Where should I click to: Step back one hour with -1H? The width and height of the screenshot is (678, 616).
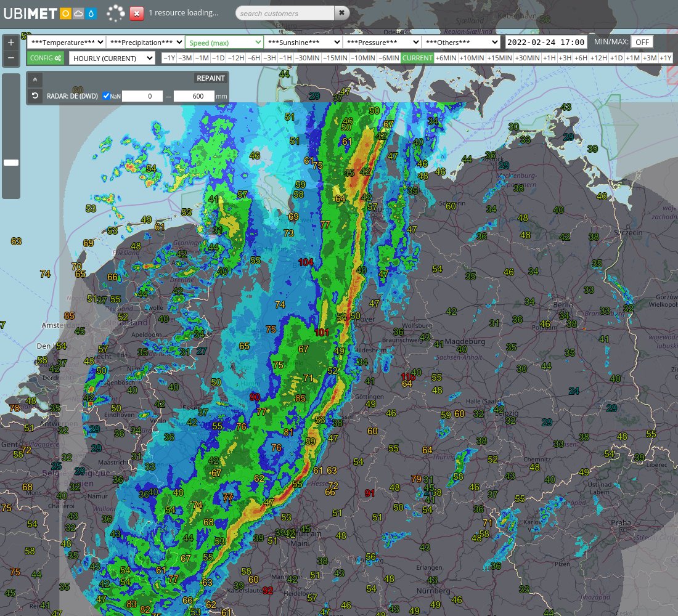point(285,58)
